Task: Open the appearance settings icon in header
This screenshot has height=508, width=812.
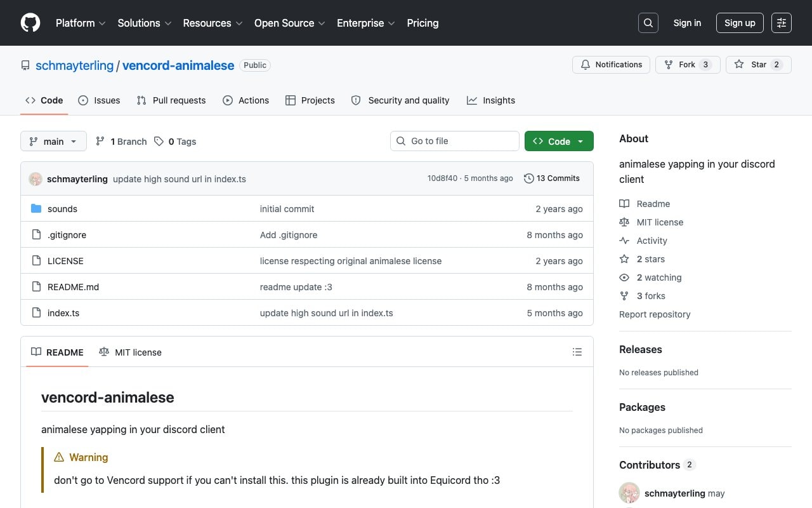Action: (x=782, y=23)
